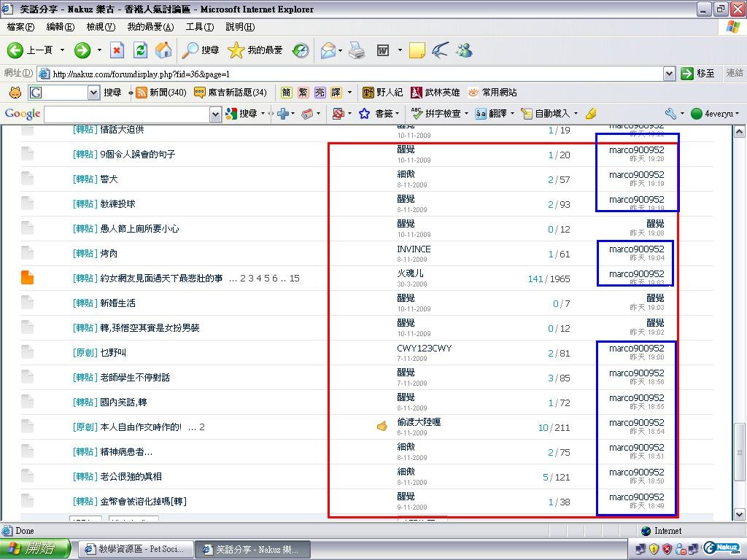This screenshot has width=747, height=560.
Task: Click the IE Stop button icon
Action: pos(117,50)
